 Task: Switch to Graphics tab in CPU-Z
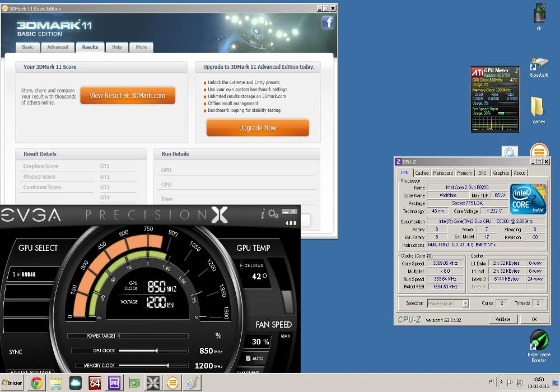pyautogui.click(x=501, y=173)
